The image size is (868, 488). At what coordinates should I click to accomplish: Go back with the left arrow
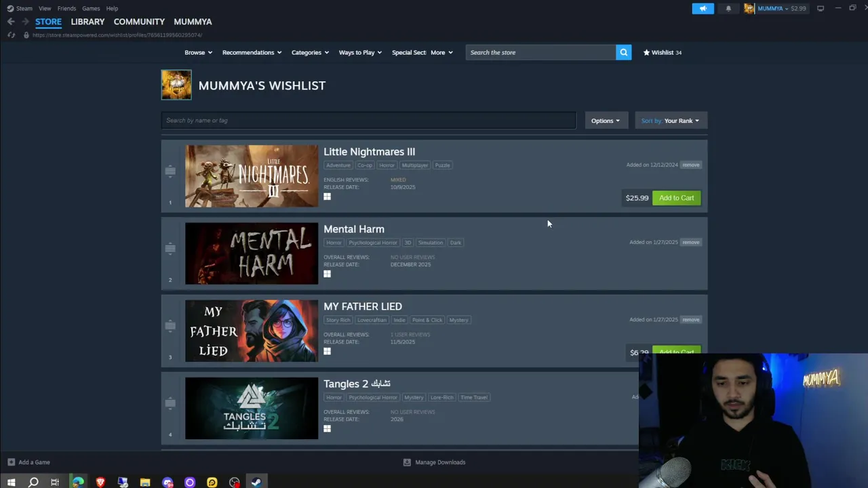[x=11, y=22]
